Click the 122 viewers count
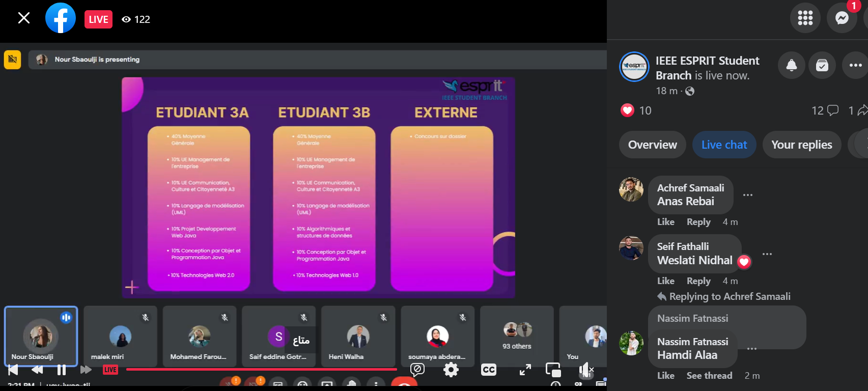Viewport: 868px width, 391px height. [136, 19]
